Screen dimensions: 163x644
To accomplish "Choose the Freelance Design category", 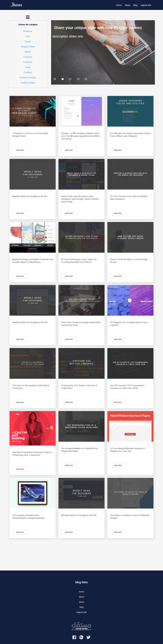I will click(x=28, y=78).
